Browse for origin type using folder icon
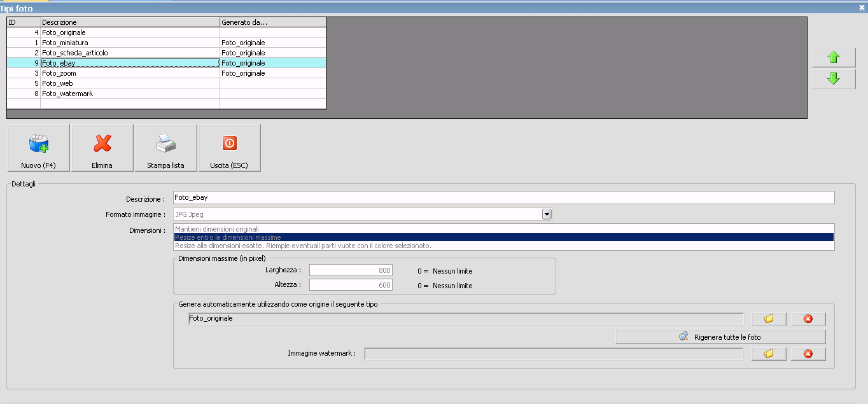This screenshot has height=404, width=868. coord(769,319)
